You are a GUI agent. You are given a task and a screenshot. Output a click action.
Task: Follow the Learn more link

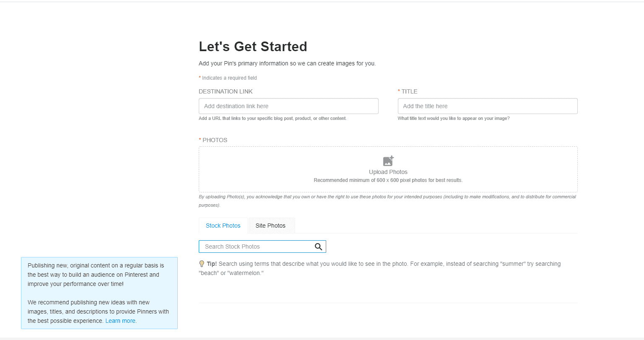point(120,321)
